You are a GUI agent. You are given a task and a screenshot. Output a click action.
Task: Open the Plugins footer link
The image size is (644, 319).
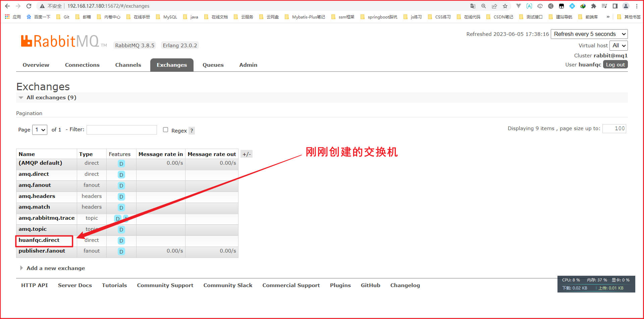(340, 285)
